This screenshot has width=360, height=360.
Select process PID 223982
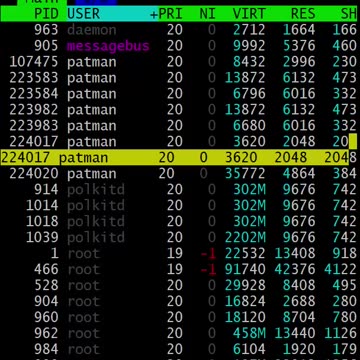pyautogui.click(x=180, y=110)
